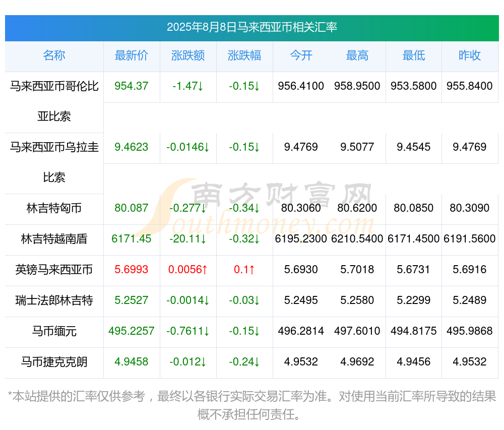This screenshot has height=430, width=504.
Task: Click the latest price 495.2257
Action: [x=132, y=331]
